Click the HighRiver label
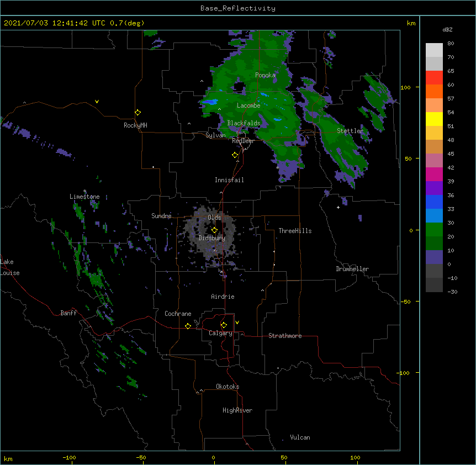476x465 pixels. [237, 410]
